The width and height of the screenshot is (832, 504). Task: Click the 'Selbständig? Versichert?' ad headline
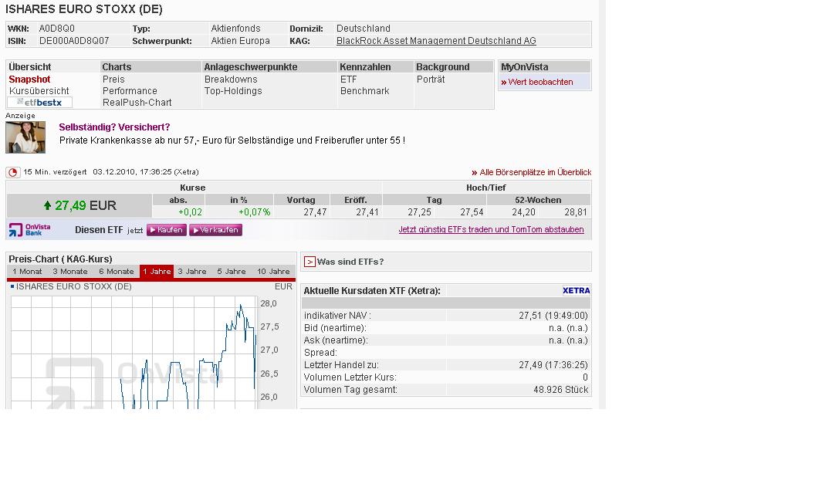pyautogui.click(x=114, y=127)
